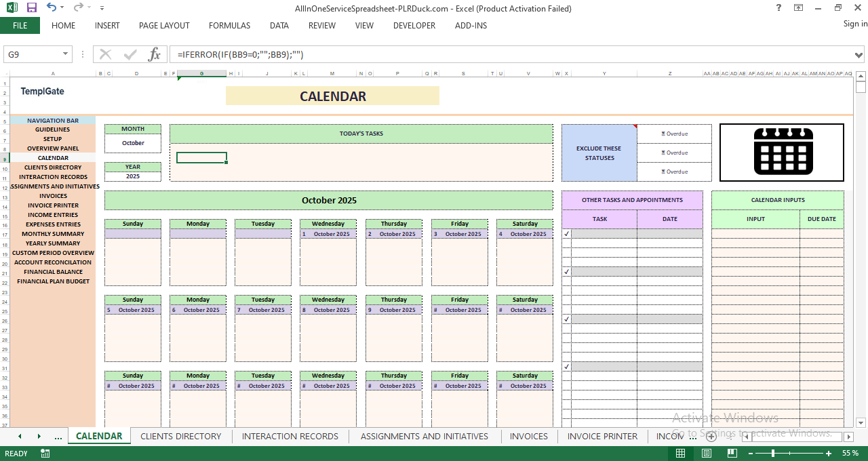868x461 pixels.
Task: Go to SETUP in navigation bar
Action: (x=53, y=139)
